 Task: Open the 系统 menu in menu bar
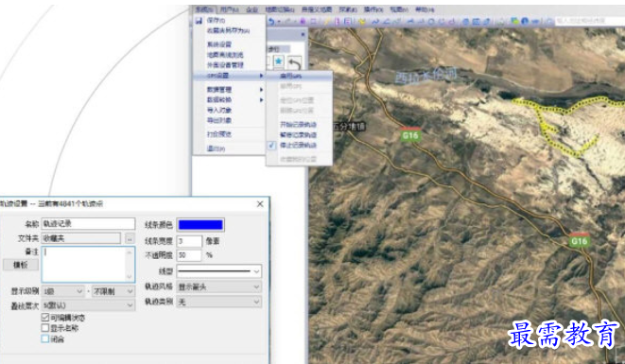[x=204, y=9]
